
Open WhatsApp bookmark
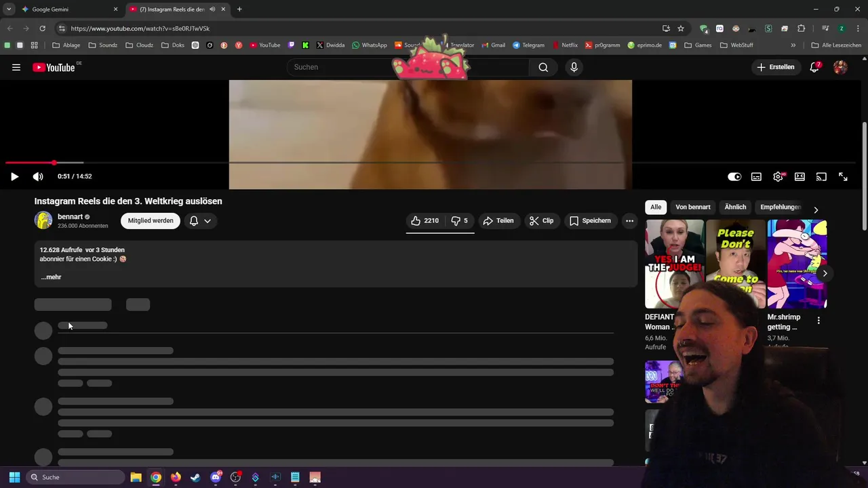point(370,45)
